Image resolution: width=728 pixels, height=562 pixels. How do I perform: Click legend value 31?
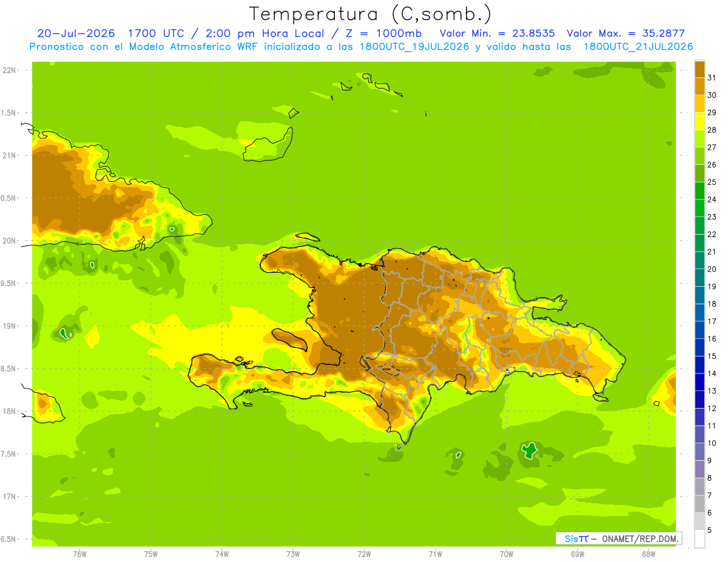[x=712, y=78]
